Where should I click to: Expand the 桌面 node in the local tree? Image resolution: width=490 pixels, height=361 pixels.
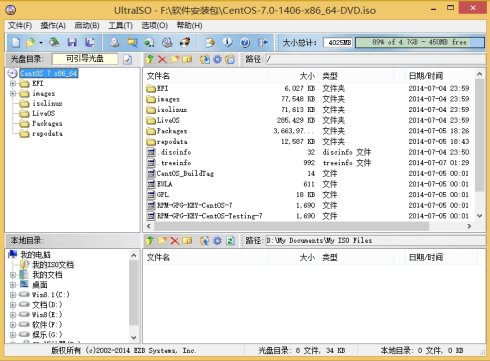coord(13,285)
